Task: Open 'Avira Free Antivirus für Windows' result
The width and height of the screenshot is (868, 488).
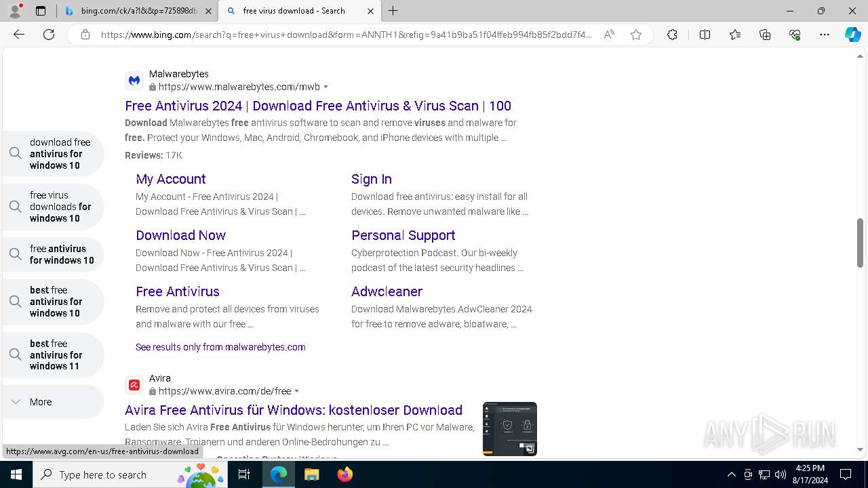Action: coord(294,410)
